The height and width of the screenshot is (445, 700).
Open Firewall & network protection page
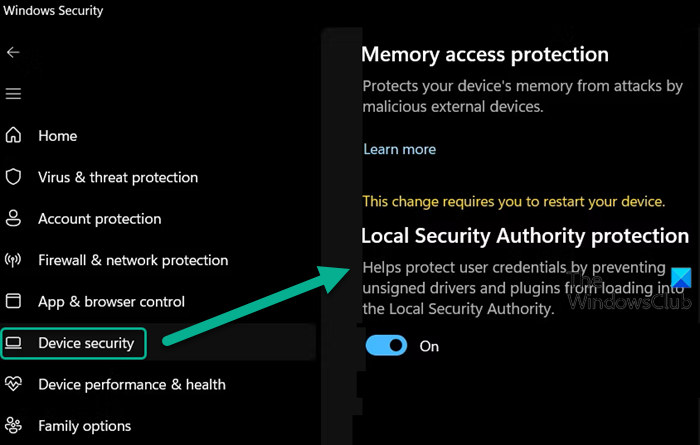point(133,260)
